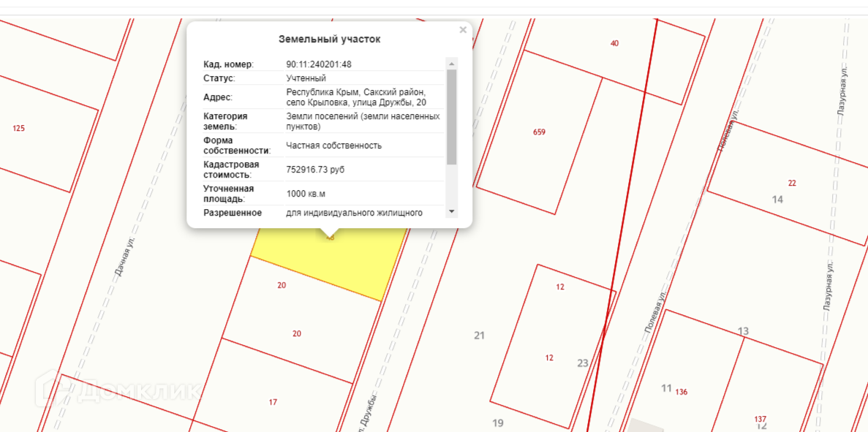Click Земли поселений category value
The width and height of the screenshot is (868, 432).
363,121
